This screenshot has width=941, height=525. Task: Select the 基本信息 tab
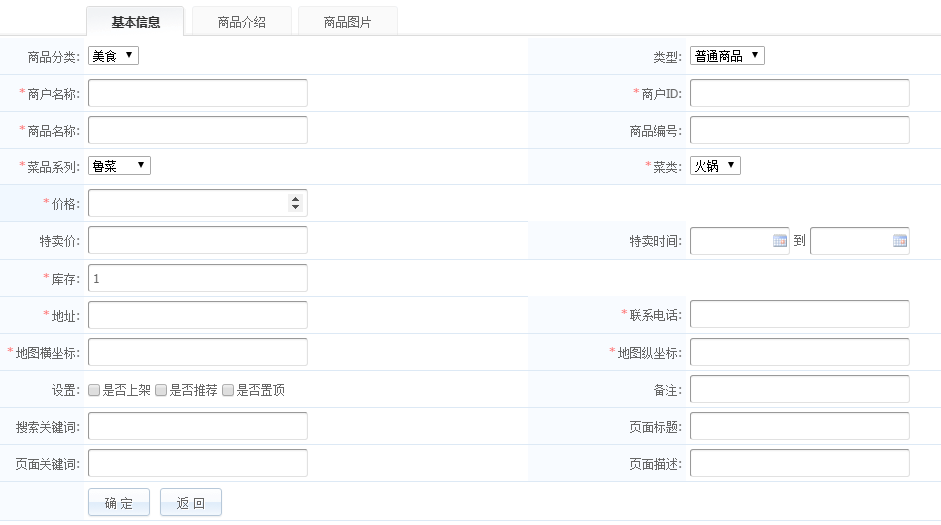(136, 22)
